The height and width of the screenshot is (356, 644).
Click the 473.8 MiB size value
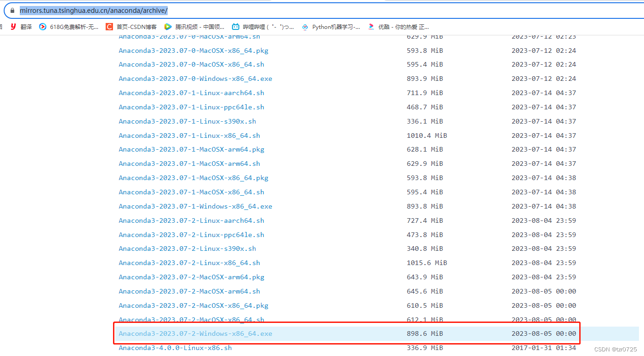[x=425, y=235]
